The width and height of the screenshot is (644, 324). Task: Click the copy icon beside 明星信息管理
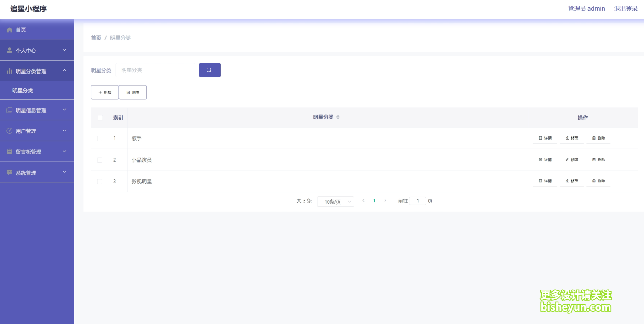coord(10,110)
